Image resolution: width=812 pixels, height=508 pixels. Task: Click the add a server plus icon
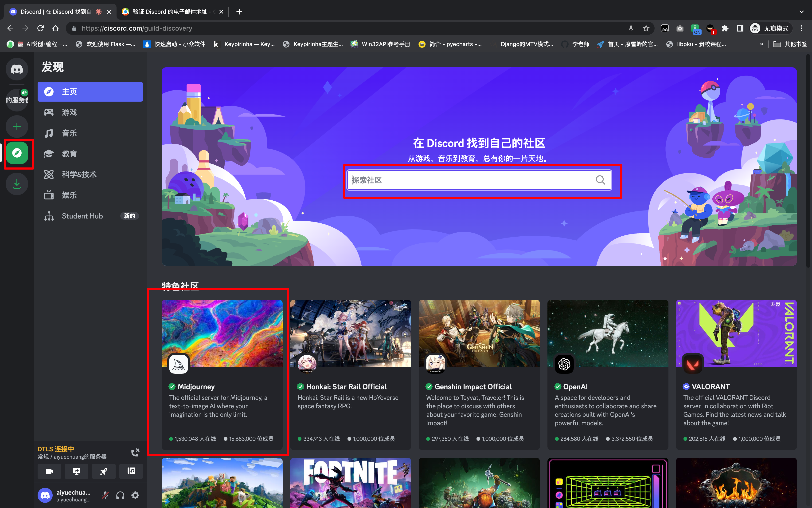pyautogui.click(x=17, y=127)
